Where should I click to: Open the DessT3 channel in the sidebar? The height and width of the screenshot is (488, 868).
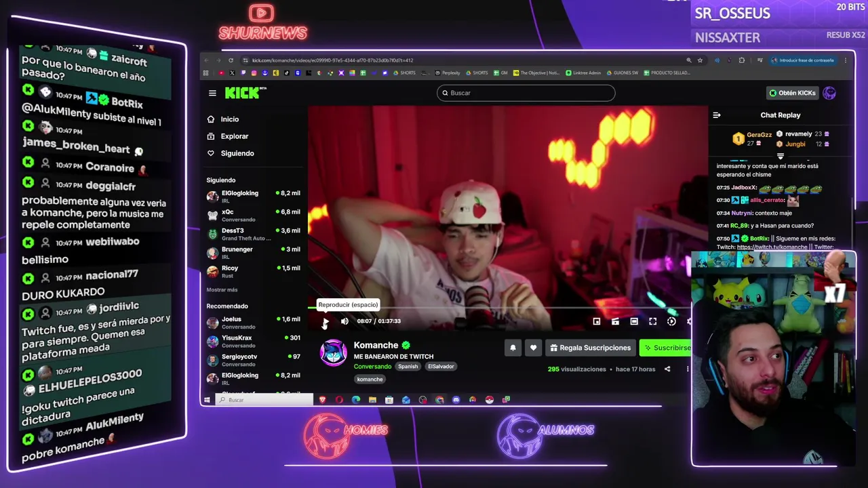(254, 234)
